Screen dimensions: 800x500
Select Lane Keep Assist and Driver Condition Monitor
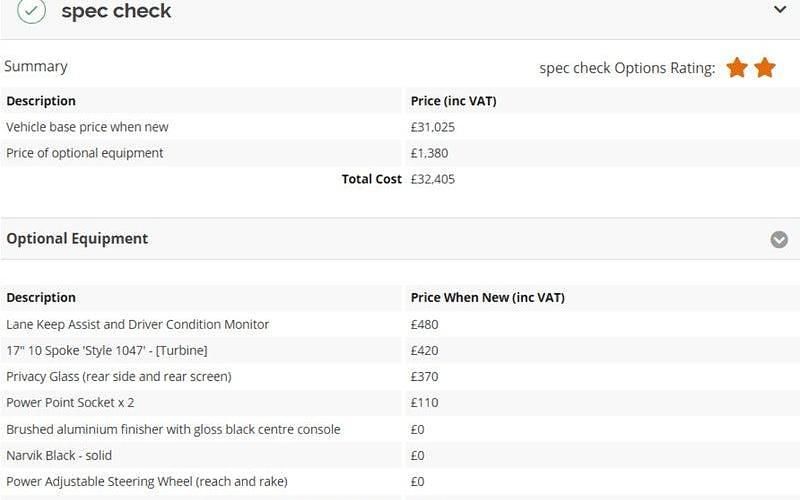[x=138, y=324]
